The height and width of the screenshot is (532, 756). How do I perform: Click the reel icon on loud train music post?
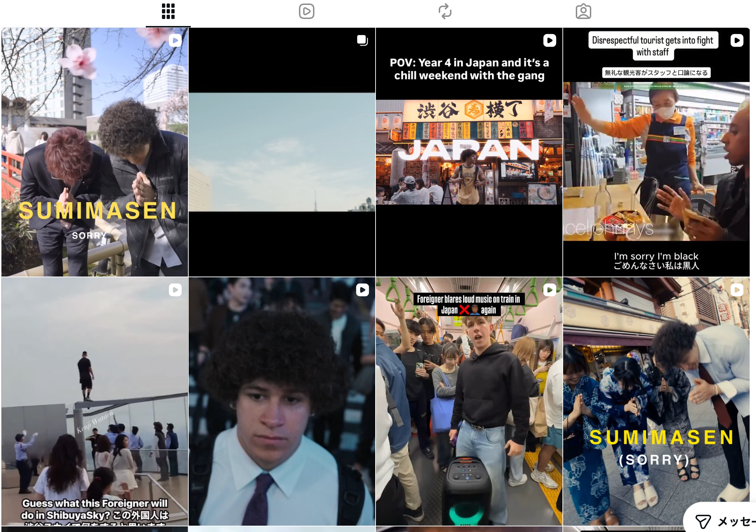tap(550, 290)
